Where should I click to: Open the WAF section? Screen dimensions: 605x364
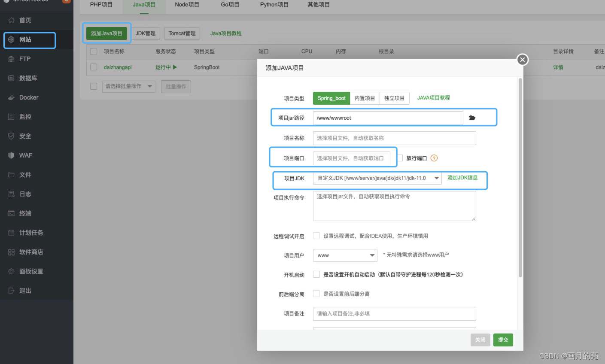[x=25, y=155]
